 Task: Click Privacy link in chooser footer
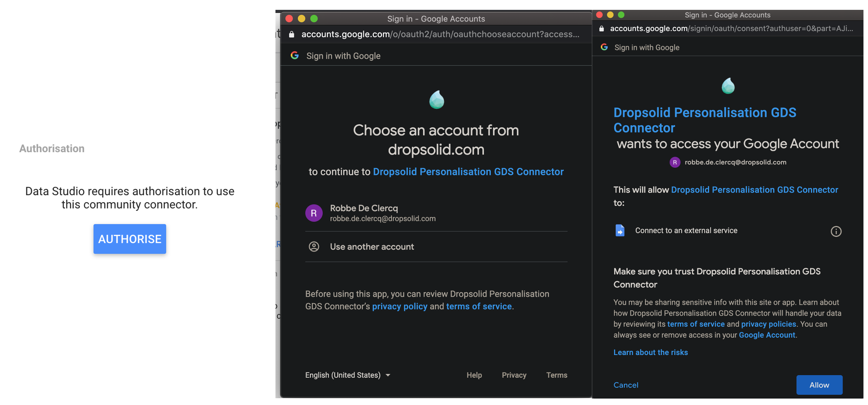(x=514, y=375)
